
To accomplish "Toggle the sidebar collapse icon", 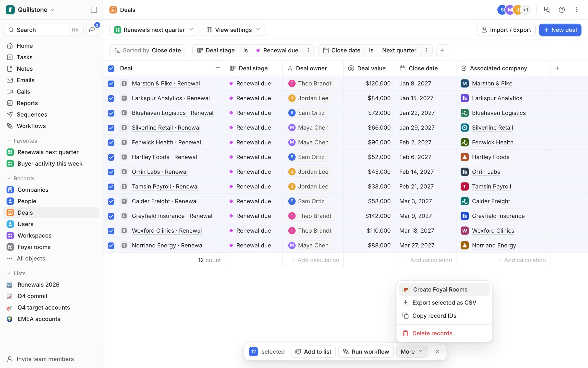I will 94,10.
